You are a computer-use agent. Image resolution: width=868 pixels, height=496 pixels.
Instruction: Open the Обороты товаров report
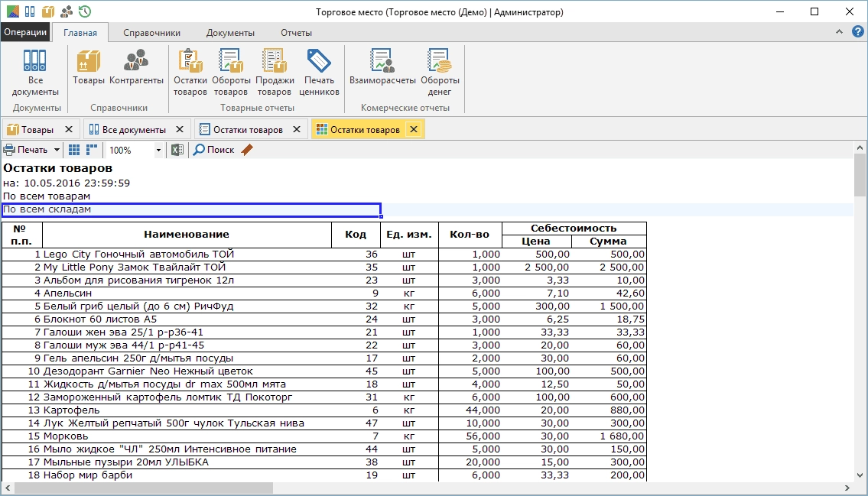(231, 73)
